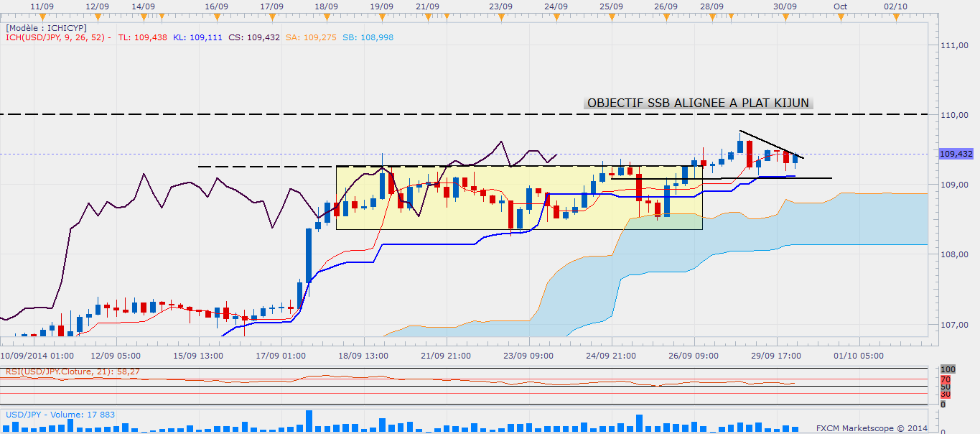This screenshot has width=980, height=434.
Task: Click the 111,00 price axis label
Action: click(953, 45)
